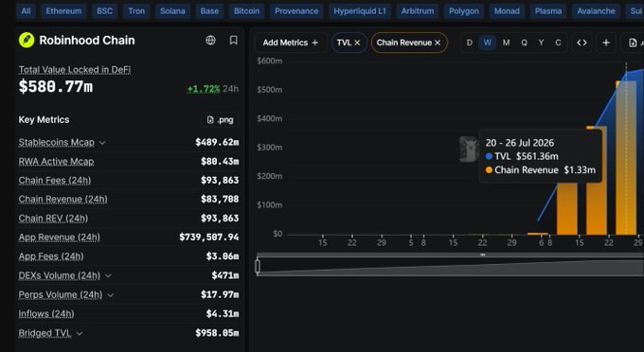
Task: Switch to the Plasma chain tab
Action: coord(548,11)
